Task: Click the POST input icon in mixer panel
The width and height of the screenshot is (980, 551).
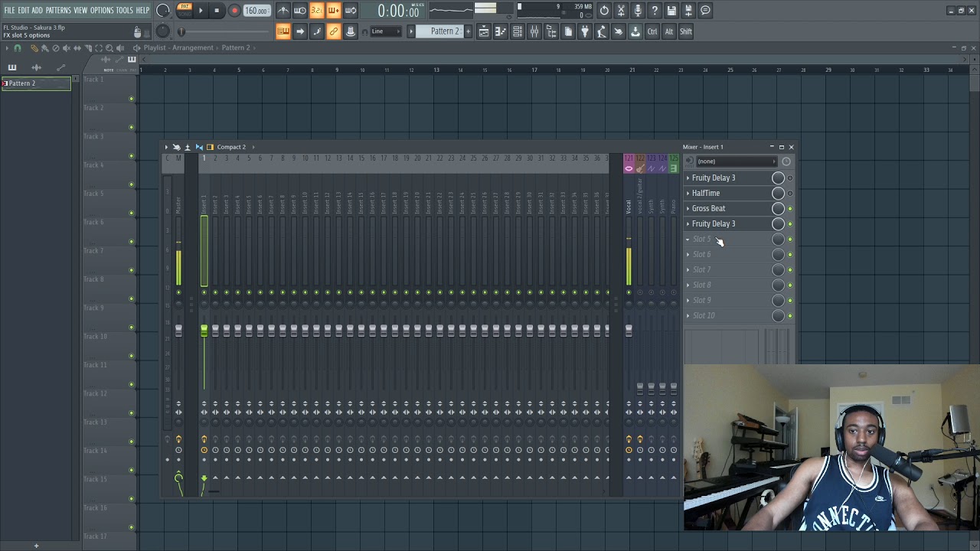Action: coord(689,161)
